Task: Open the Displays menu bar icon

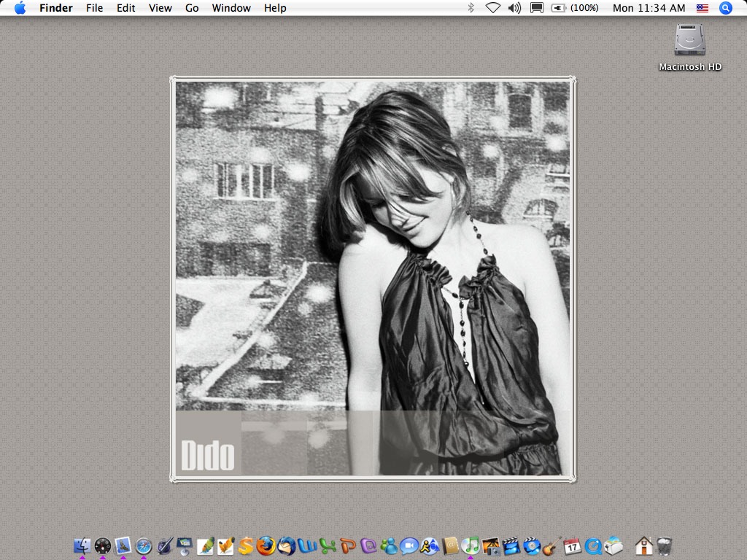Action: click(x=536, y=7)
